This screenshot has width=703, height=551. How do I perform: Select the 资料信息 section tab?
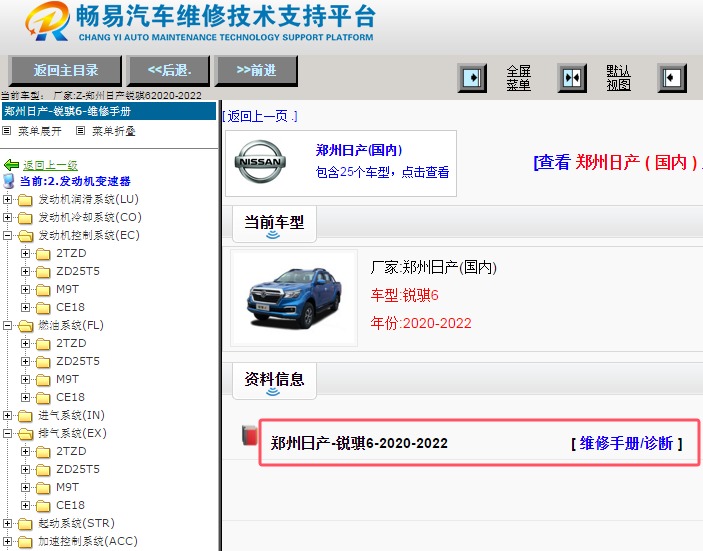pos(274,380)
